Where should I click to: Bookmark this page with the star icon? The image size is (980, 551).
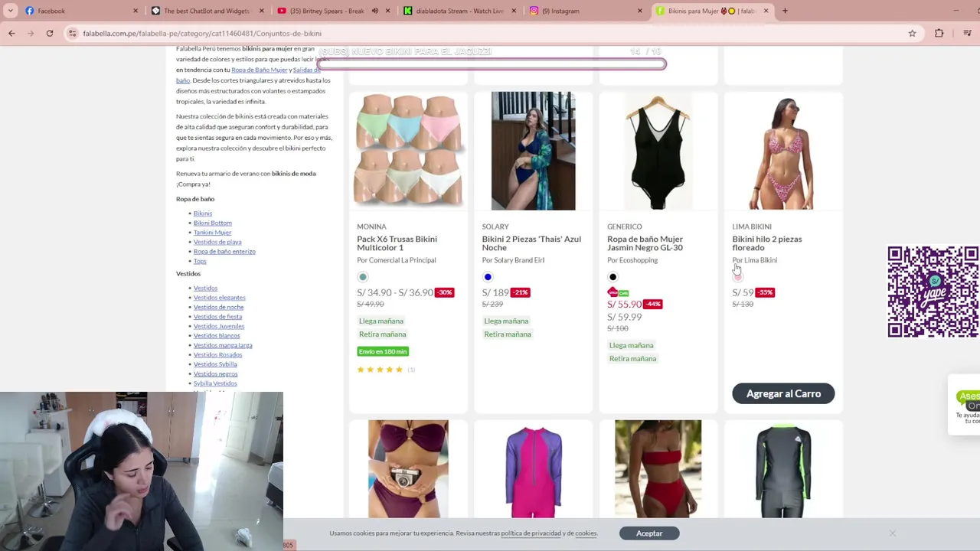coord(912,33)
